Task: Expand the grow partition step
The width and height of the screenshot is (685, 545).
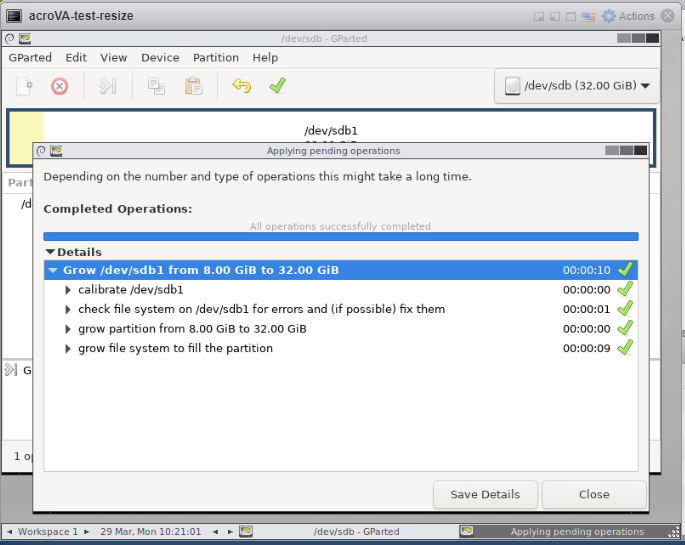Action: tap(68, 329)
